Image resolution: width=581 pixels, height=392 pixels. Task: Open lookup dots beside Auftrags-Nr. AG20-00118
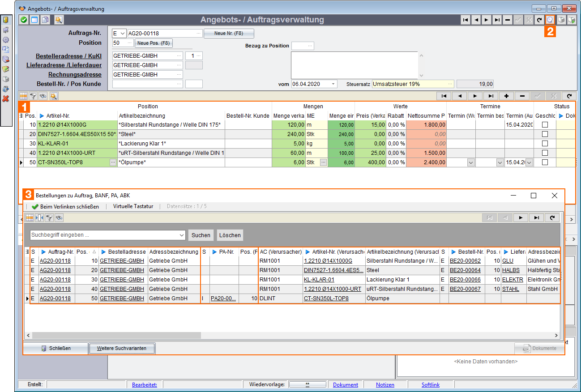pos(198,33)
